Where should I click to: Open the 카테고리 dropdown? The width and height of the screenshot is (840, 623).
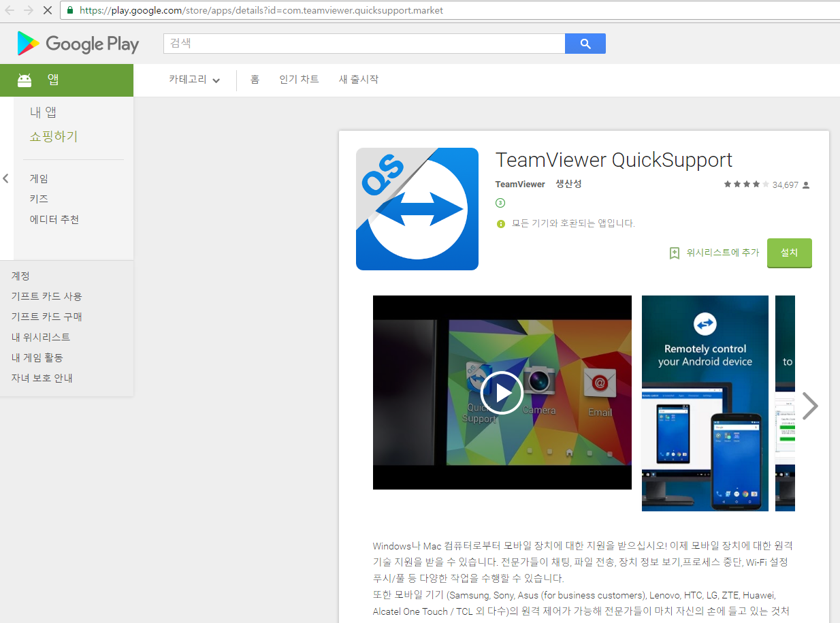[x=195, y=80]
